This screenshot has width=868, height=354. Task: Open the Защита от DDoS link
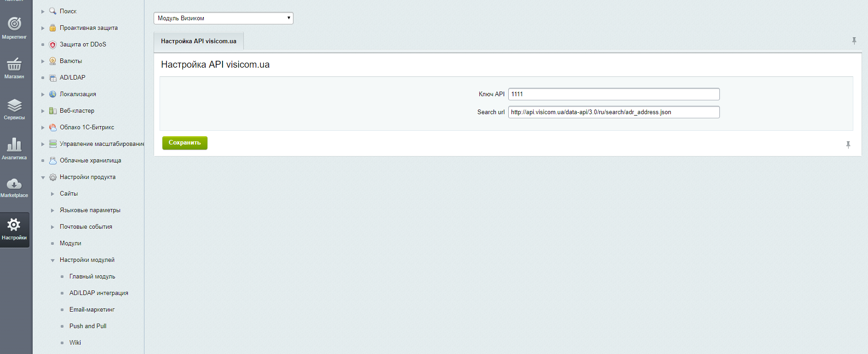[83, 44]
